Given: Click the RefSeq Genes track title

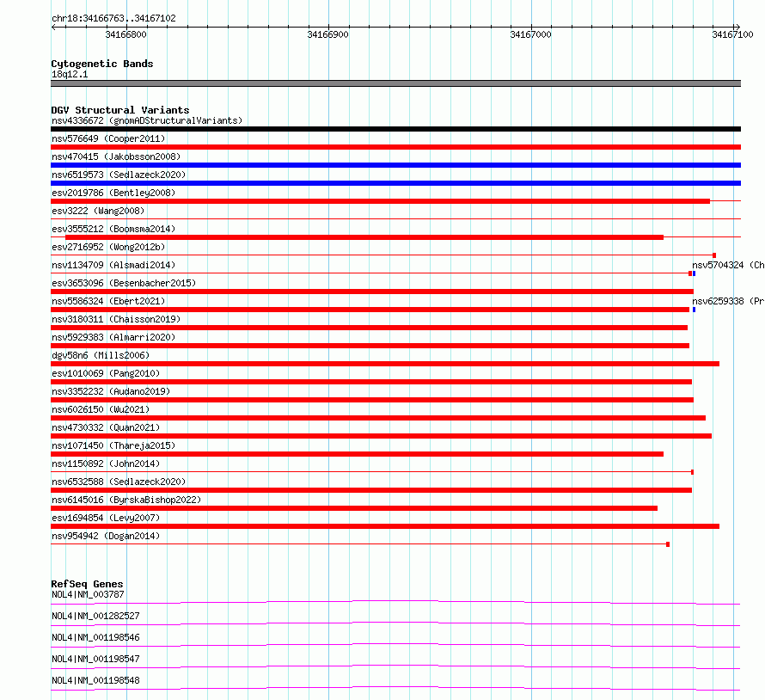Looking at the screenshot, I should (87, 584).
